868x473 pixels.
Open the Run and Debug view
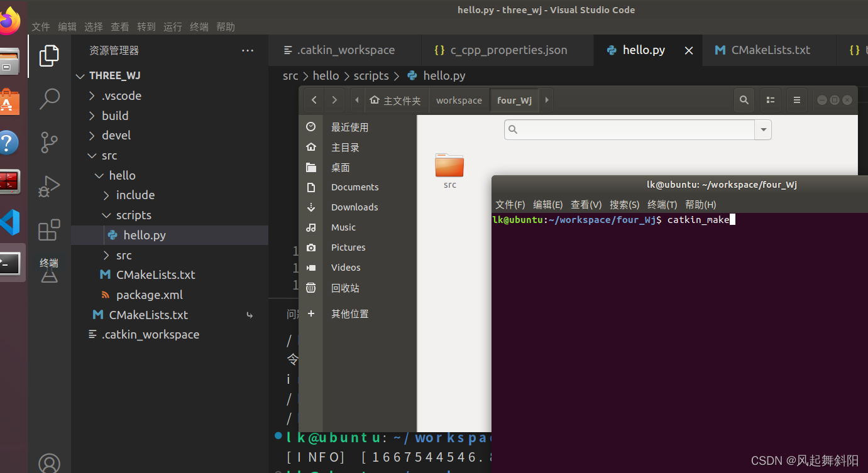pos(49,187)
